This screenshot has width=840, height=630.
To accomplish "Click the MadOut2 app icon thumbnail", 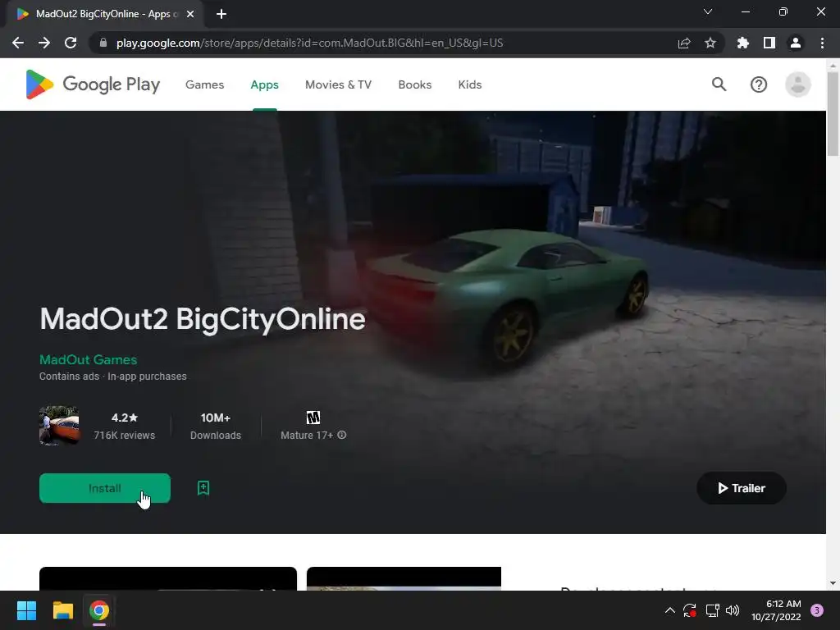I will (x=59, y=426).
